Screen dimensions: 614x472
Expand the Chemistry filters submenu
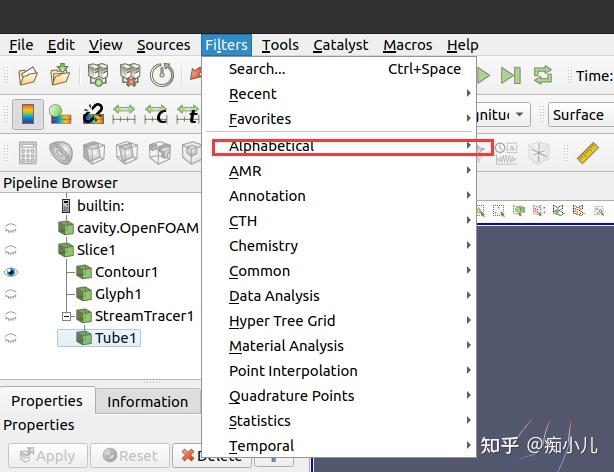[x=339, y=246]
